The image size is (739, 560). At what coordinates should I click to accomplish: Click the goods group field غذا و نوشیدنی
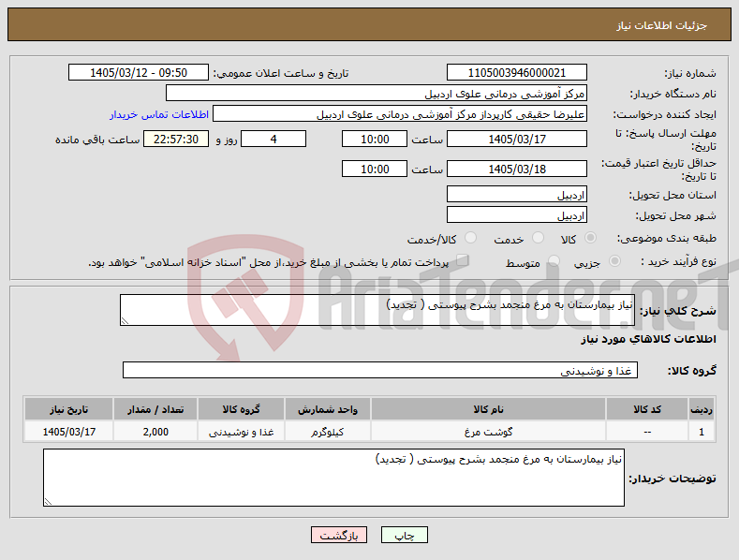380,370
